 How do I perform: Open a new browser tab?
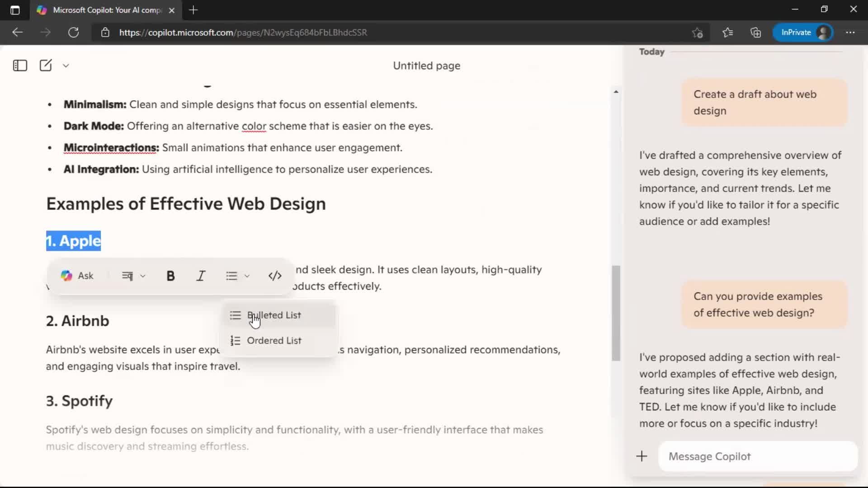193,10
